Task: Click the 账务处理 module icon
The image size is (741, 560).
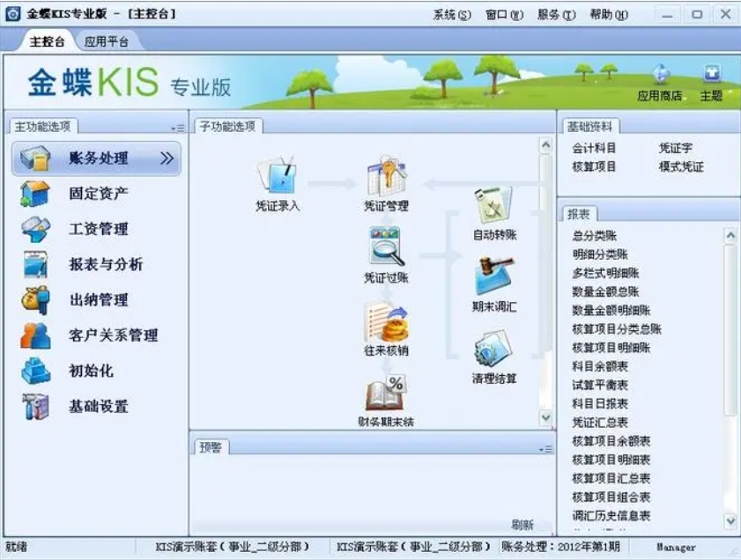Action: click(35, 158)
